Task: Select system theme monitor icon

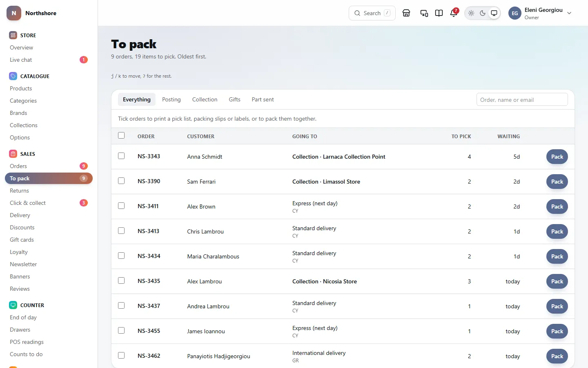Action: (494, 13)
